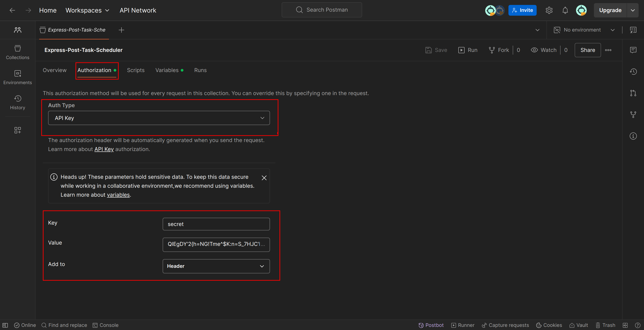The image size is (644, 330).
Task: Open the Add to Header dropdown
Action: point(216,266)
